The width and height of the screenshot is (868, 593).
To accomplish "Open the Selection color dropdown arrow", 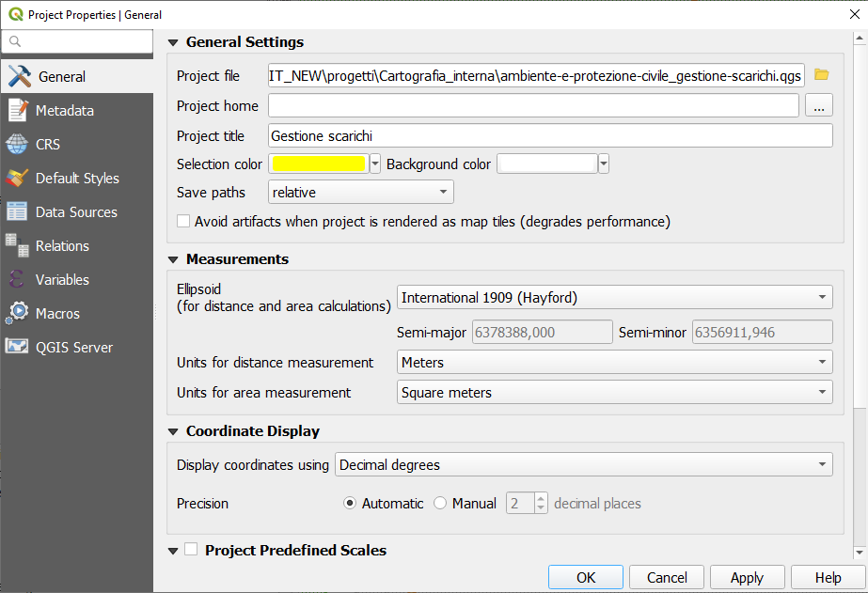I will pos(375,164).
